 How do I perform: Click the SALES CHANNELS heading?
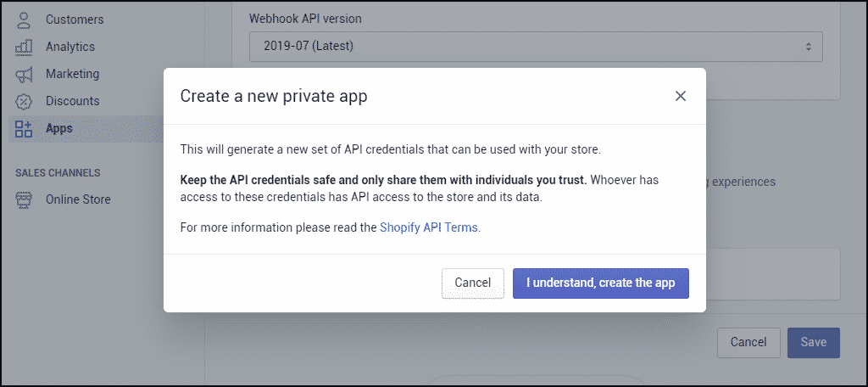[58, 172]
